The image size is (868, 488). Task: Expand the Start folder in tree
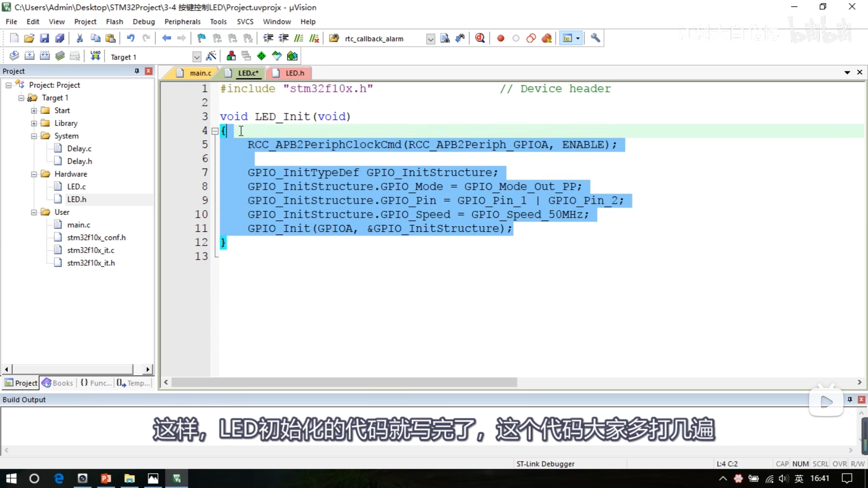click(x=34, y=110)
